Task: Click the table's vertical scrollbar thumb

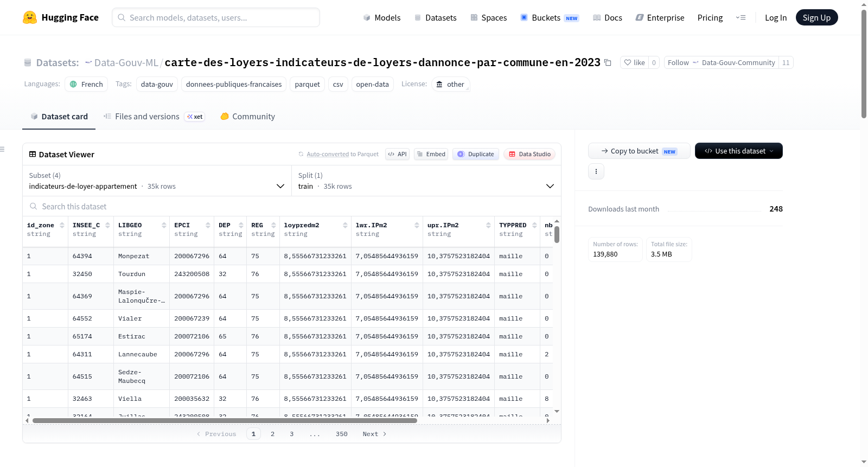Action: click(557, 234)
